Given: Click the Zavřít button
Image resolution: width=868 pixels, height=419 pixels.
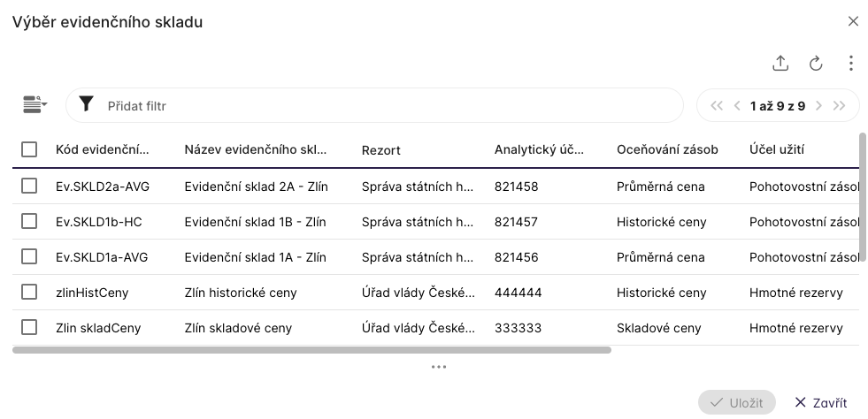Looking at the screenshot, I should 820,402.
